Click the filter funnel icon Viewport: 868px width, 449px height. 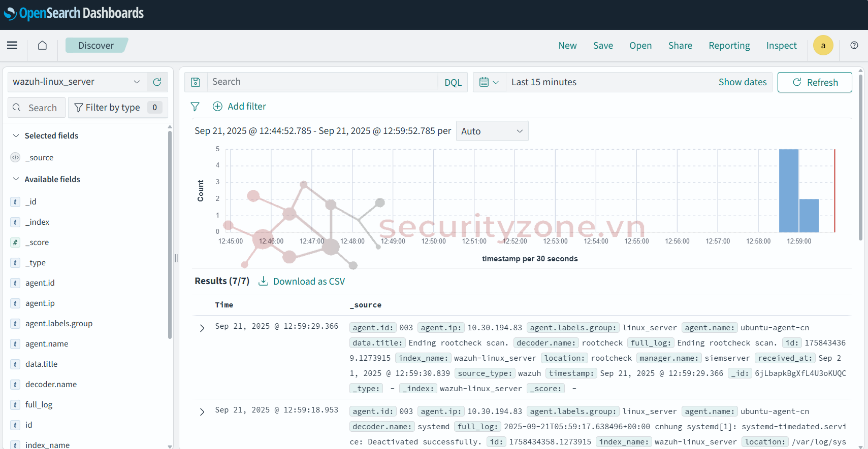click(195, 107)
